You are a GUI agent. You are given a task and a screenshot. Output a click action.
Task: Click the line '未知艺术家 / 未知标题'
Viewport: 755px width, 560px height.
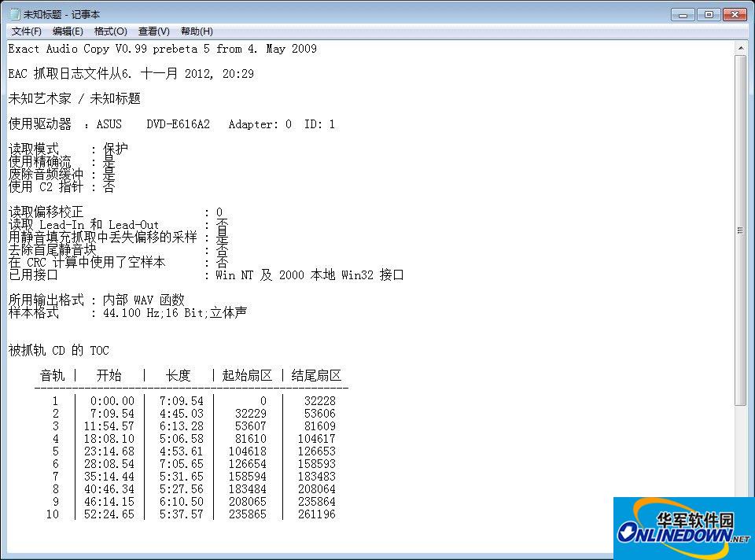75,99
